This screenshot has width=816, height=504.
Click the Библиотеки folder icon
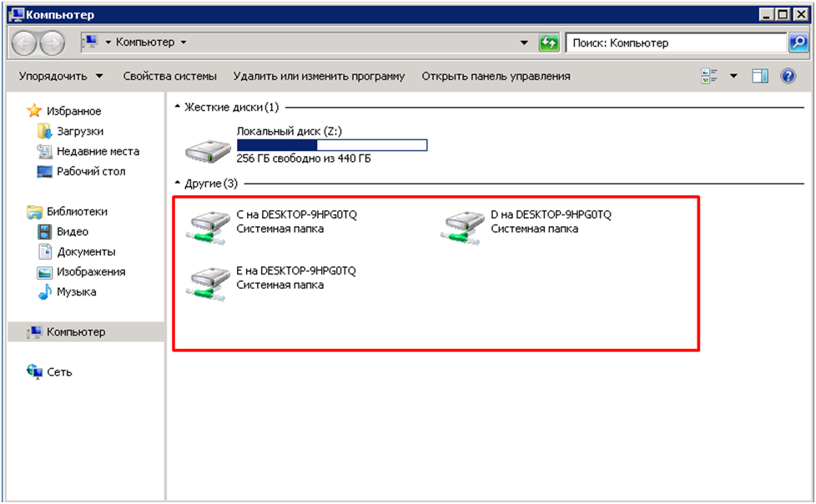[x=34, y=211]
